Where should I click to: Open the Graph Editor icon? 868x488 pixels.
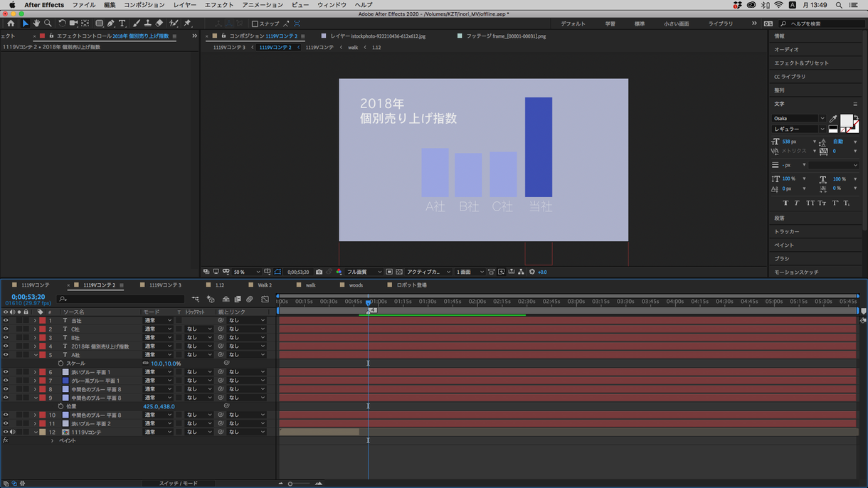click(265, 299)
